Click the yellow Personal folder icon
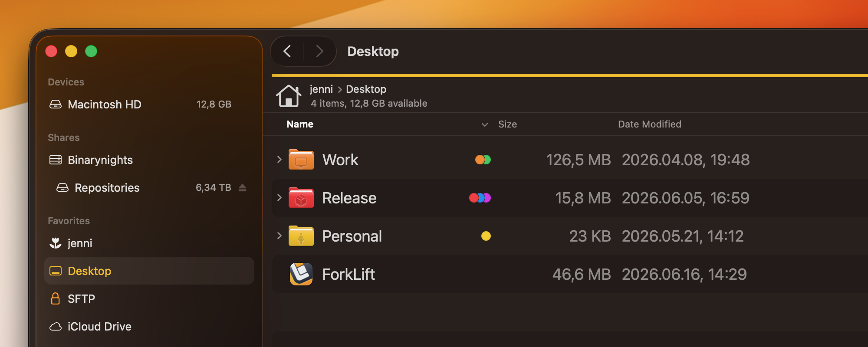Image resolution: width=868 pixels, height=347 pixels. (301, 236)
